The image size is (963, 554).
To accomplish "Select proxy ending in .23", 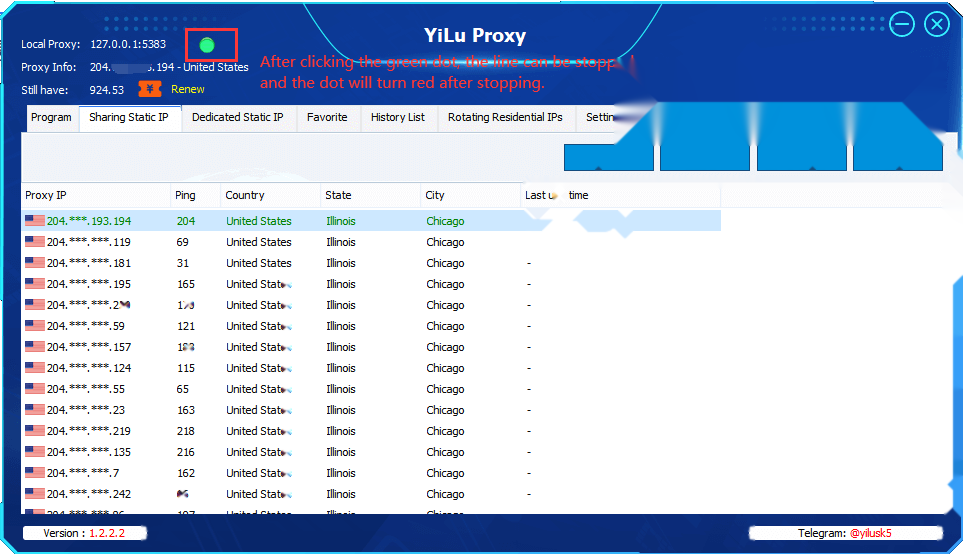I will click(x=371, y=410).
